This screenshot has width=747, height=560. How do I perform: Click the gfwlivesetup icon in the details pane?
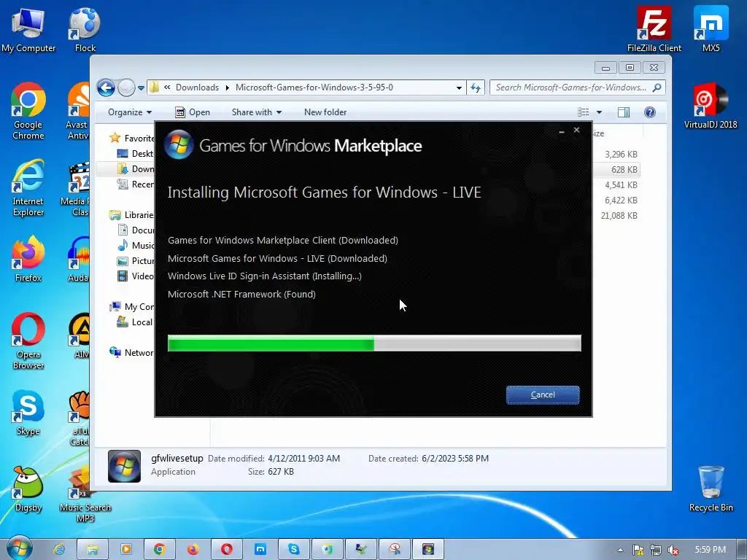pos(124,466)
